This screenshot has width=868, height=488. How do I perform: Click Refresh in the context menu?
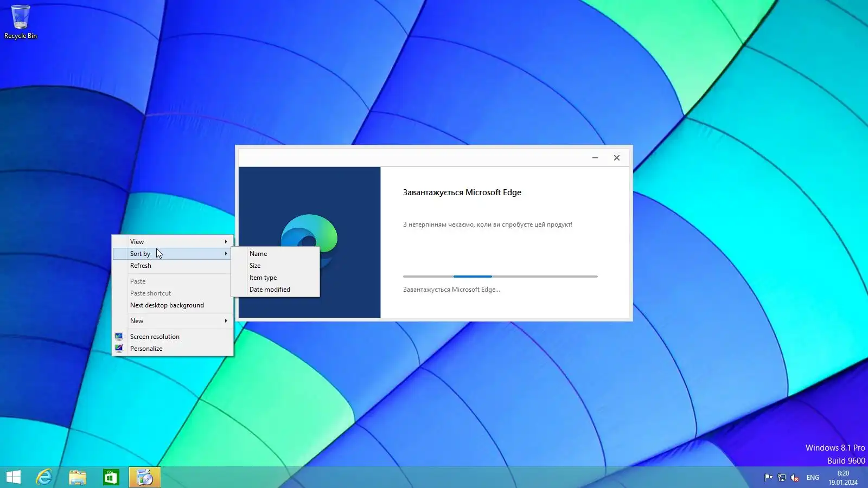pyautogui.click(x=173, y=266)
